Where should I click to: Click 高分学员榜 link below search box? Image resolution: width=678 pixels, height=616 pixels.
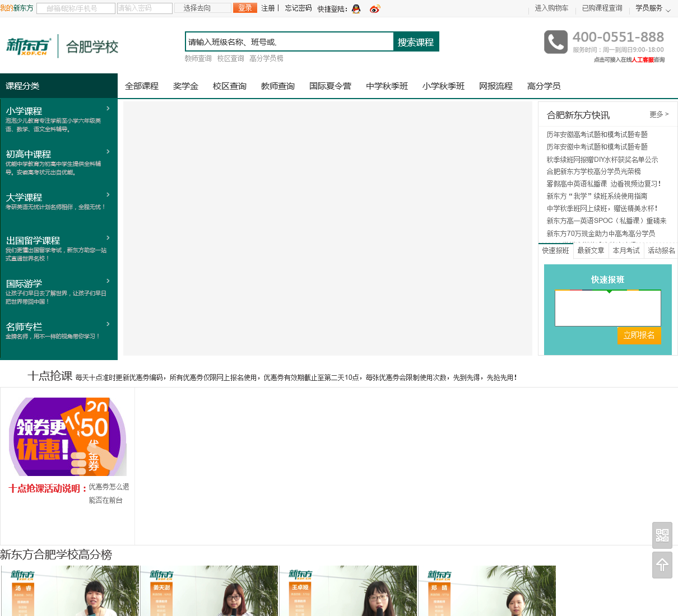tap(266, 58)
